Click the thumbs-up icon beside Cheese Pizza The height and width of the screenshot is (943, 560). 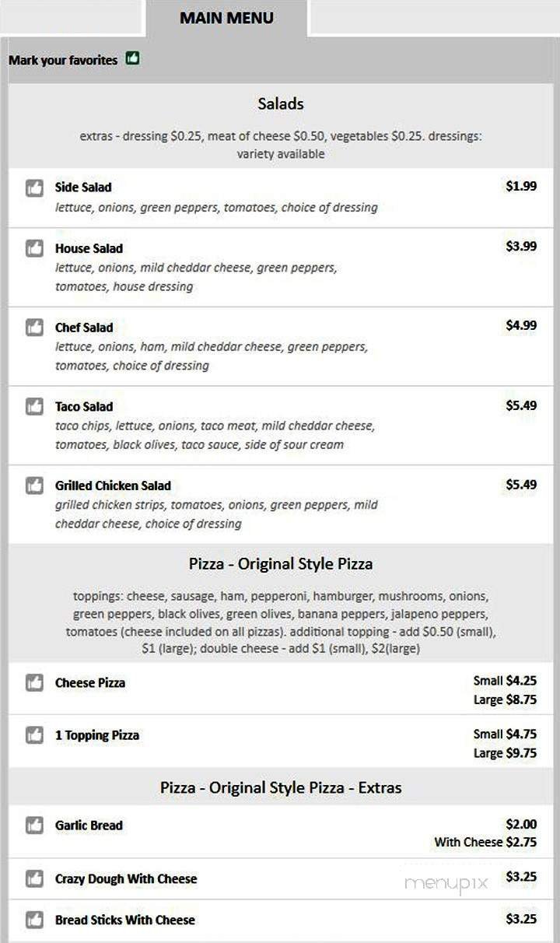tap(33, 682)
